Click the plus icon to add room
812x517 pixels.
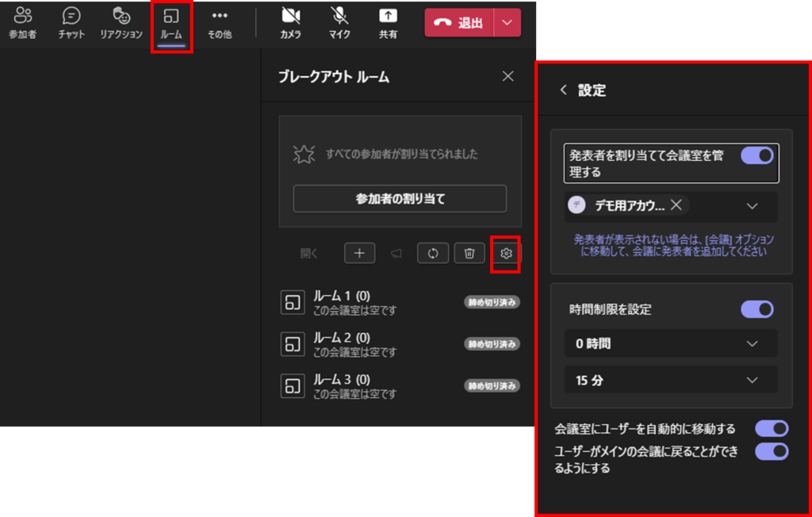pos(359,253)
